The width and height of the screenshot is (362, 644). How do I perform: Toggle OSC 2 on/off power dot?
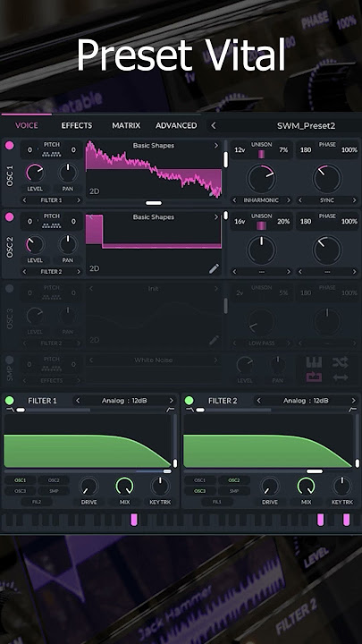(x=10, y=216)
